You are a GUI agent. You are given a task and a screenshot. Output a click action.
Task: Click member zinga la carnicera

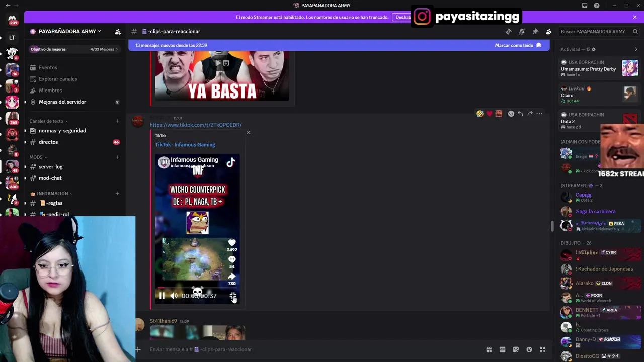point(599,212)
